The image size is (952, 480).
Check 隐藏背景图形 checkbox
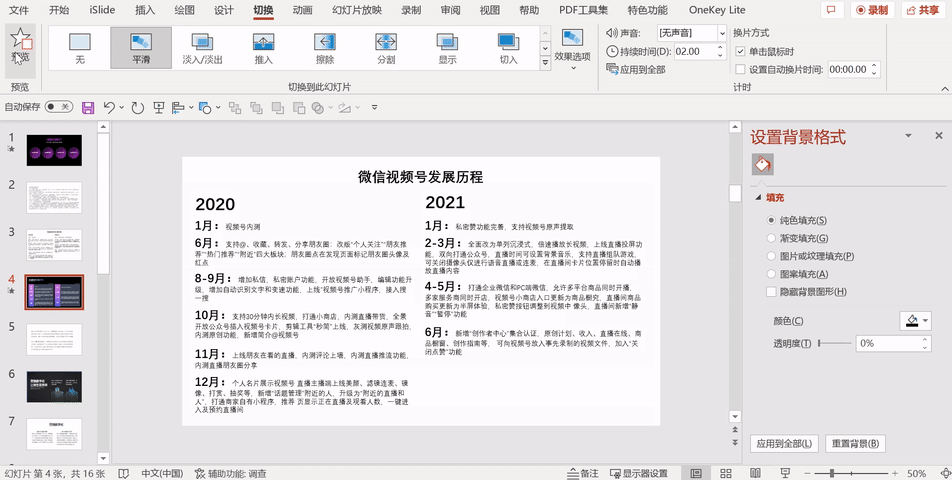(x=771, y=292)
